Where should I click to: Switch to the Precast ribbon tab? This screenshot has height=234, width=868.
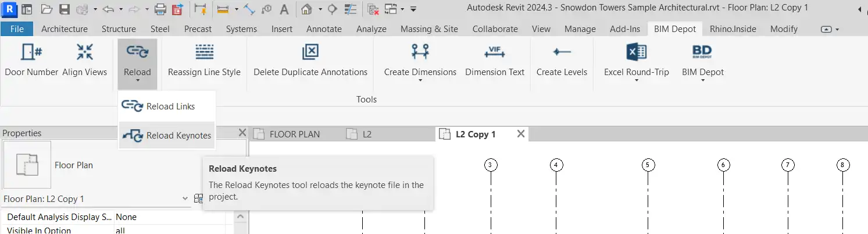198,29
